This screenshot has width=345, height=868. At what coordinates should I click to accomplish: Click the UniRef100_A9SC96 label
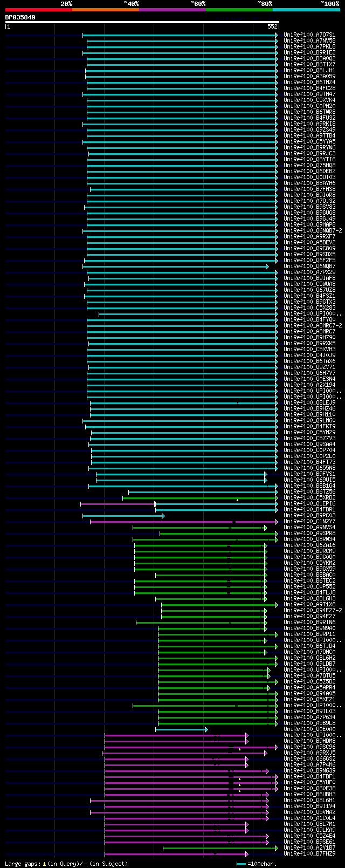(x=309, y=747)
